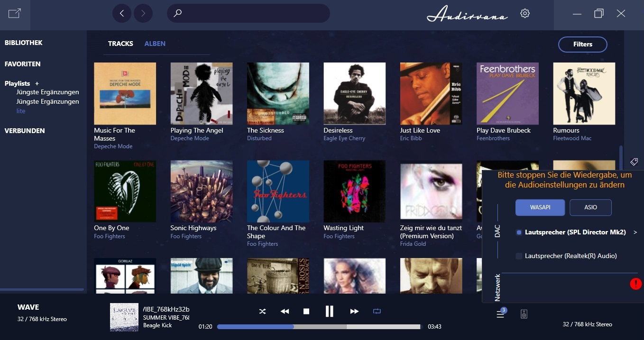Image resolution: width=644 pixels, height=340 pixels.
Task: Click the elapsed time '01:20'
Action: 205,327
